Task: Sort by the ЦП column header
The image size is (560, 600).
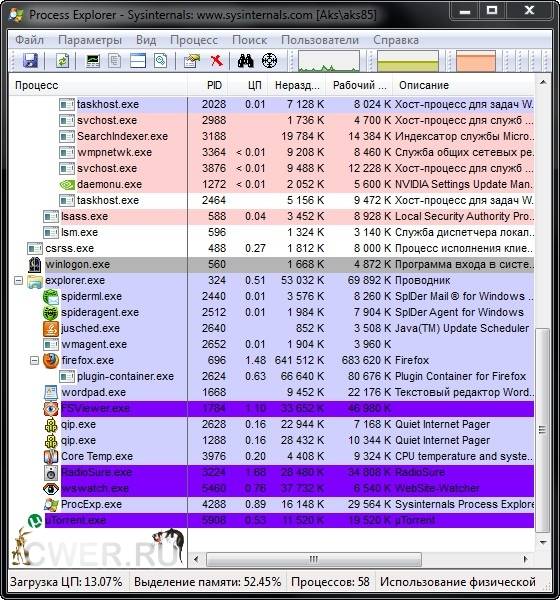Action: [x=248, y=85]
